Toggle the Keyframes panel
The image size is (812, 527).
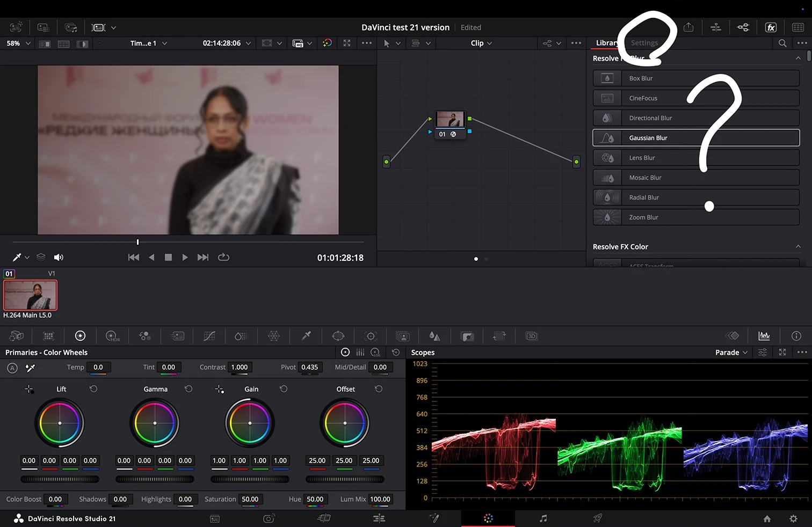[732, 336]
